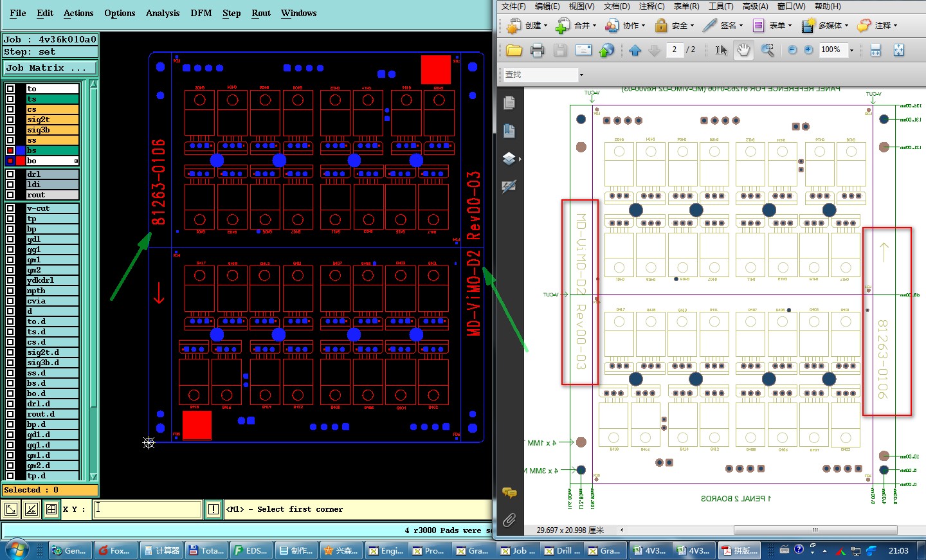Screen dimensions: 926x560
Task: Click the upload globe icon
Action: click(606, 50)
